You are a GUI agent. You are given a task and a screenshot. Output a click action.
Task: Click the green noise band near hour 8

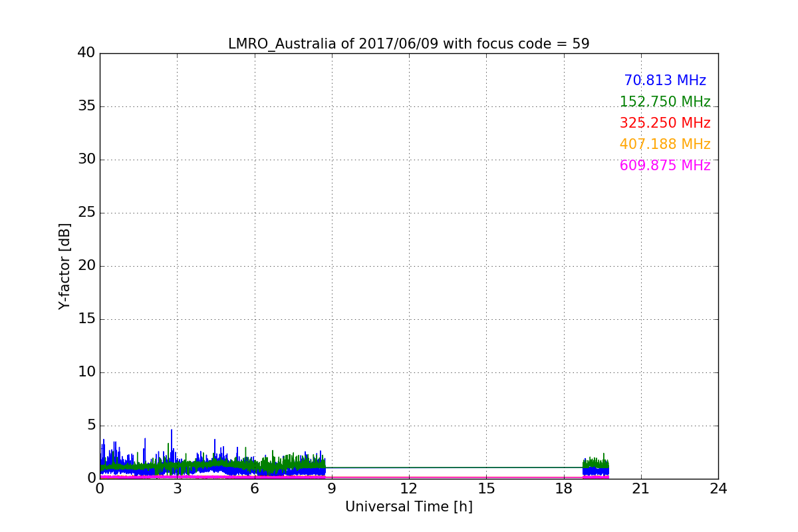tap(306, 460)
